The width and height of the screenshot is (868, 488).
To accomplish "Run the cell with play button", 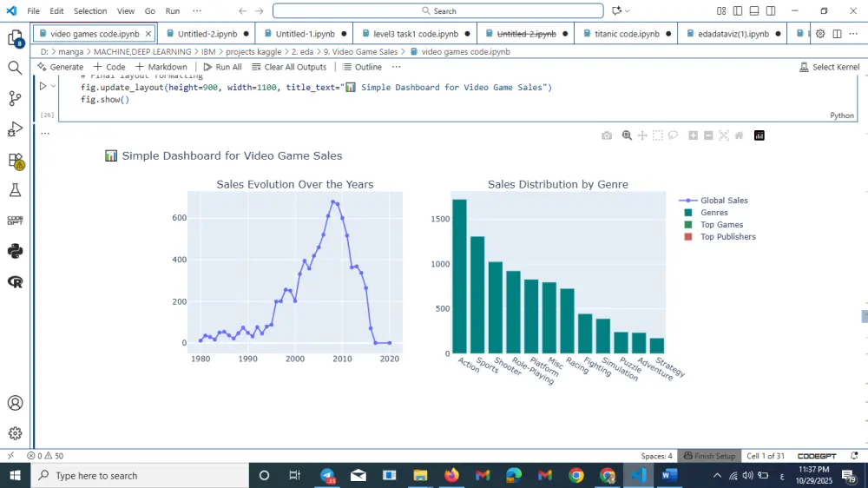I will (x=43, y=87).
